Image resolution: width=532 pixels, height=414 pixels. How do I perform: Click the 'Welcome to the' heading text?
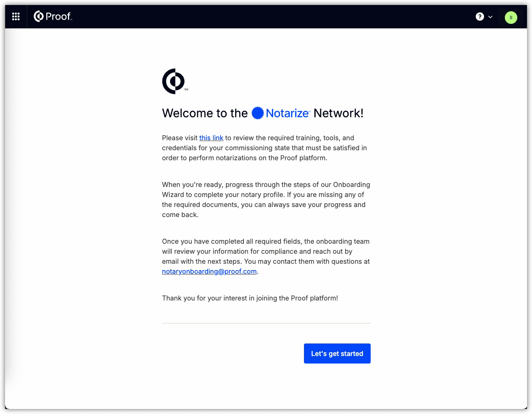(205, 113)
